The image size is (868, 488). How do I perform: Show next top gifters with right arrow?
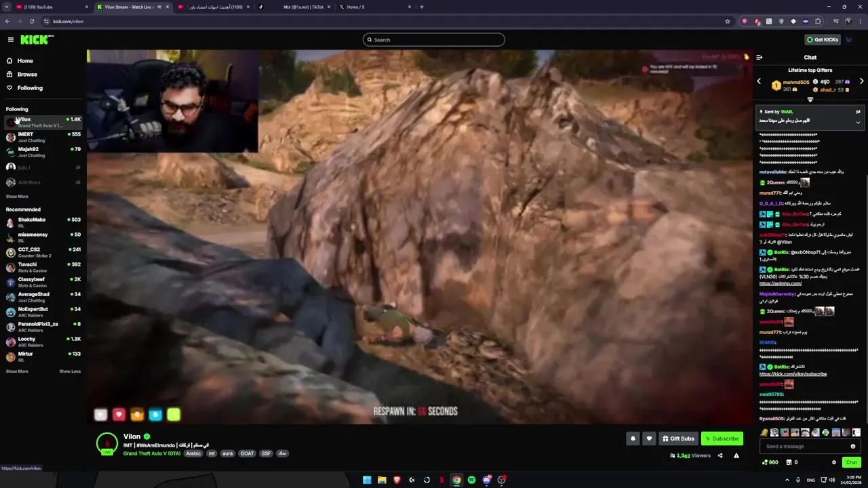click(x=861, y=81)
